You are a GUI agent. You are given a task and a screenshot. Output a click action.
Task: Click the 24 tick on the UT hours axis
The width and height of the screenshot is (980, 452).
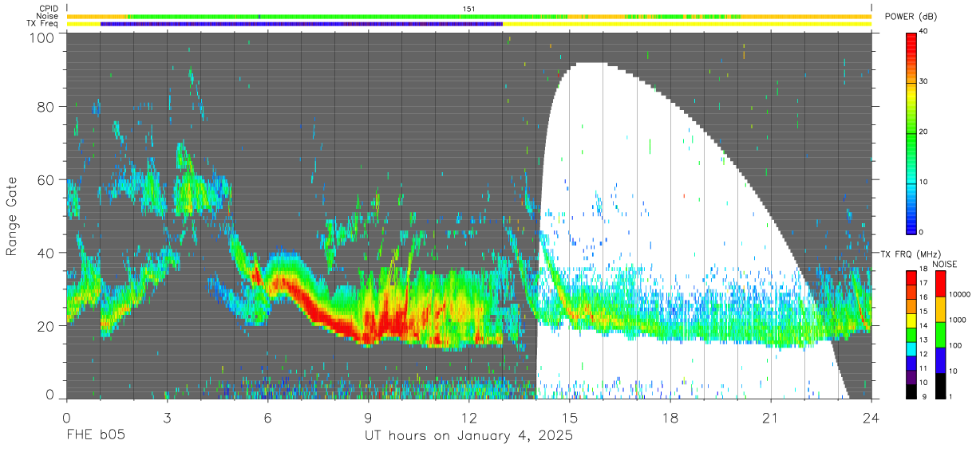871,418
